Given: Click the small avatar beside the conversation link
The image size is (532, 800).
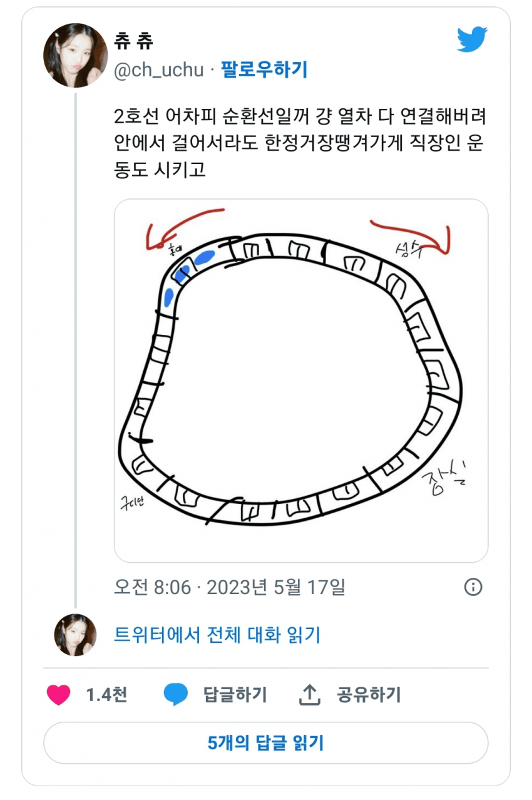Looking at the screenshot, I should coord(75,633).
